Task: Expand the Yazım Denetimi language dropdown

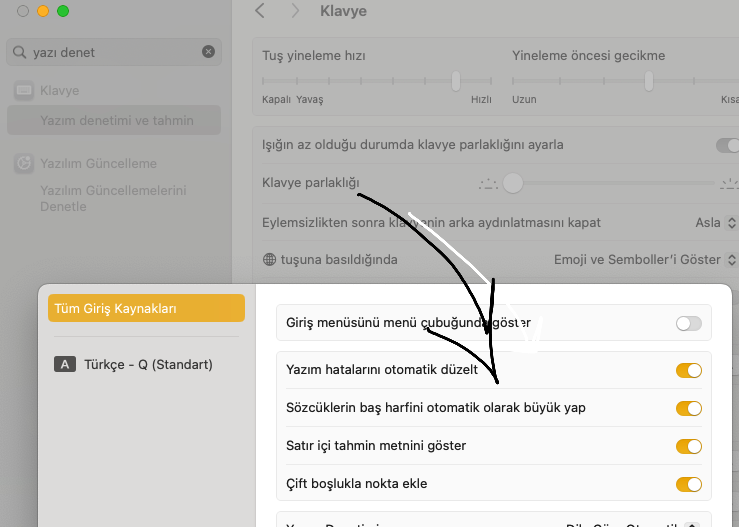Action: tap(688, 522)
